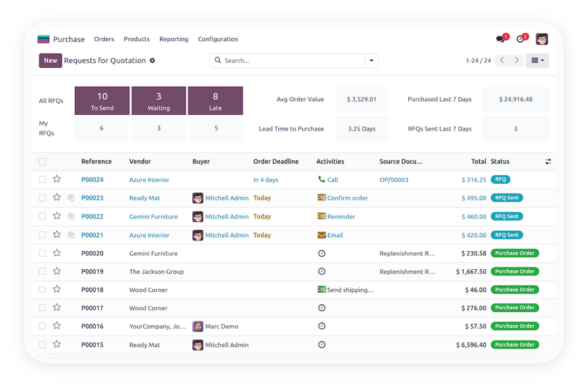
Task: Click the Purchase app logo icon
Action: click(x=43, y=39)
